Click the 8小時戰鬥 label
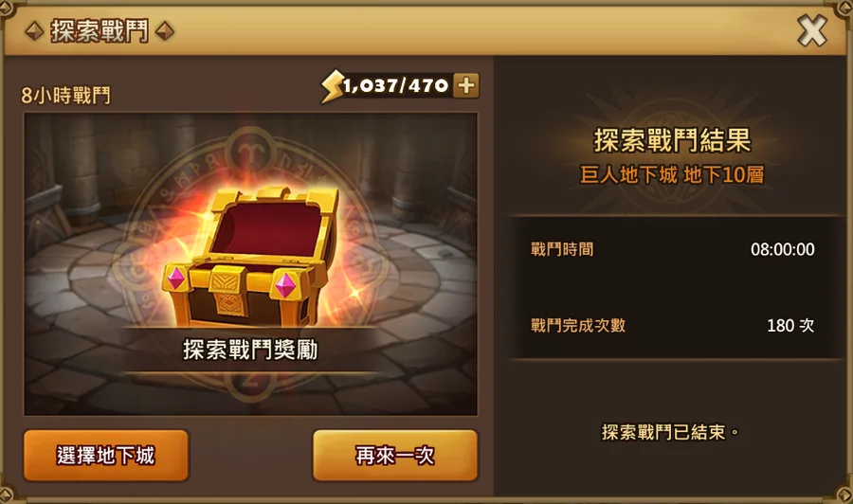 pyautogui.click(x=65, y=96)
